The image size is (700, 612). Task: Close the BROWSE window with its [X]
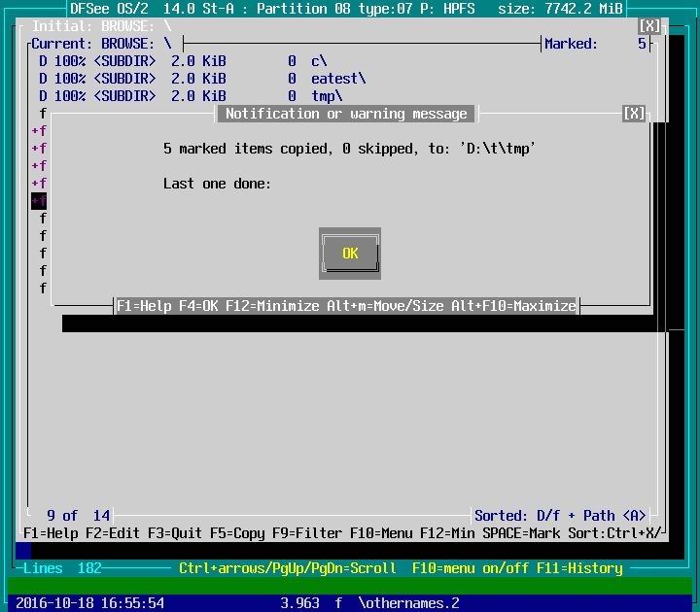pyautogui.click(x=649, y=26)
